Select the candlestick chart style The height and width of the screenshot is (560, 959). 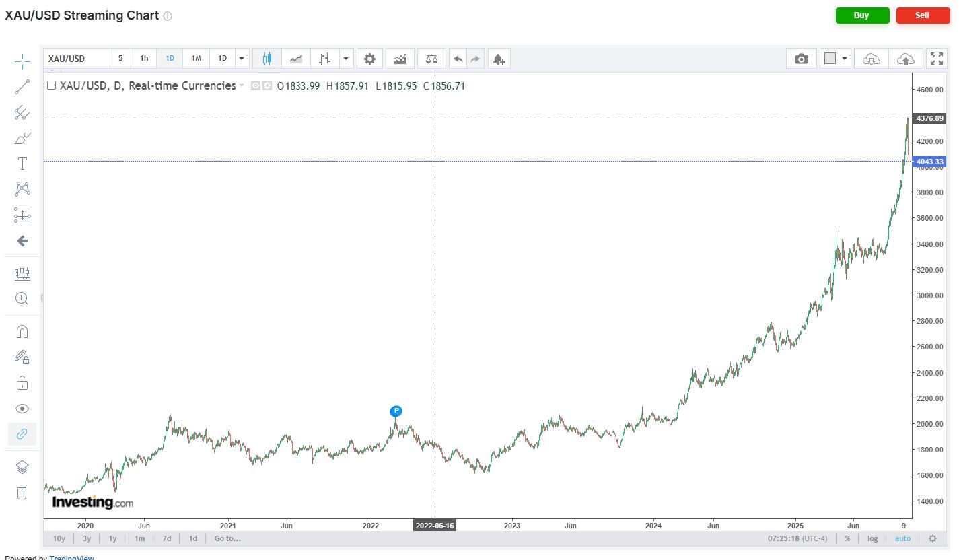point(267,59)
